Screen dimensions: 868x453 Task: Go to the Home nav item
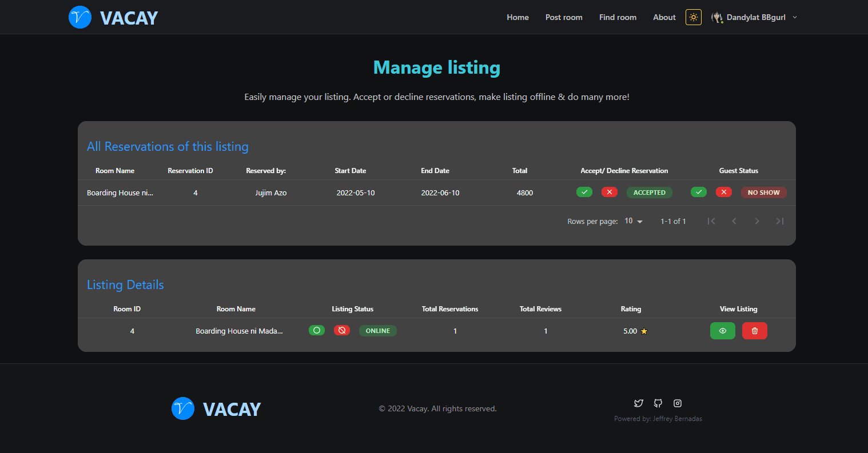[x=517, y=17]
